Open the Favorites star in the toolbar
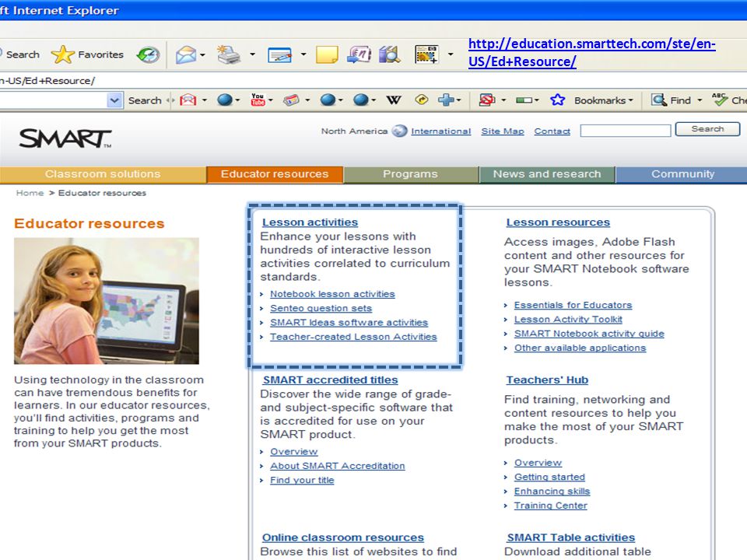The height and width of the screenshot is (560, 747). (62, 54)
